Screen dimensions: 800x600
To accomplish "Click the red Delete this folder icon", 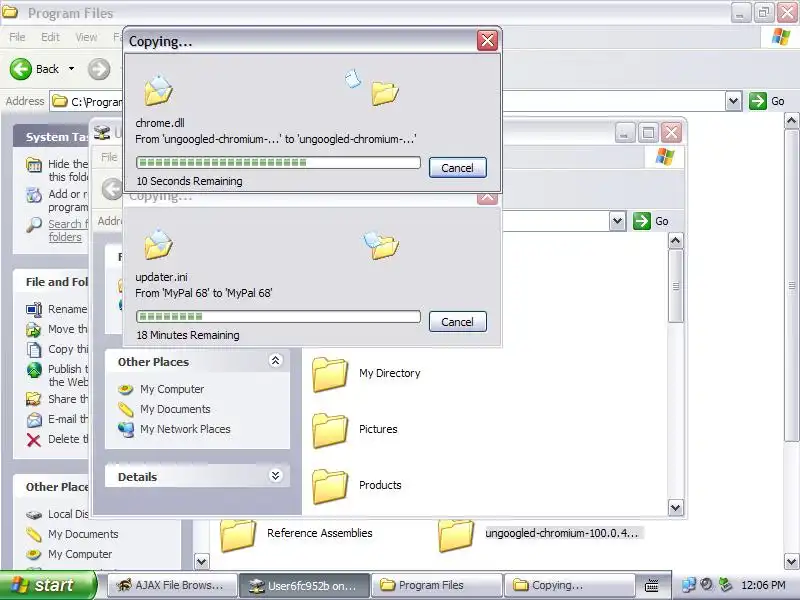I will 34,439.
